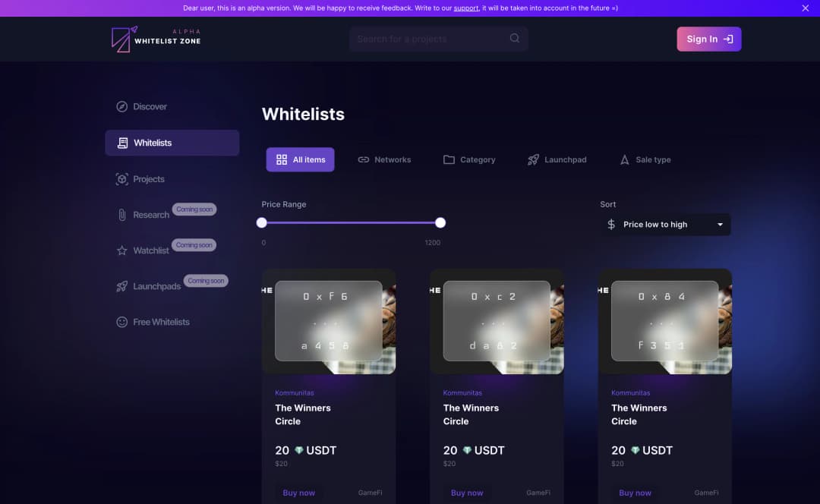Click Buy now on the first Winners Circle card
The image size is (820, 504).
[x=299, y=493]
